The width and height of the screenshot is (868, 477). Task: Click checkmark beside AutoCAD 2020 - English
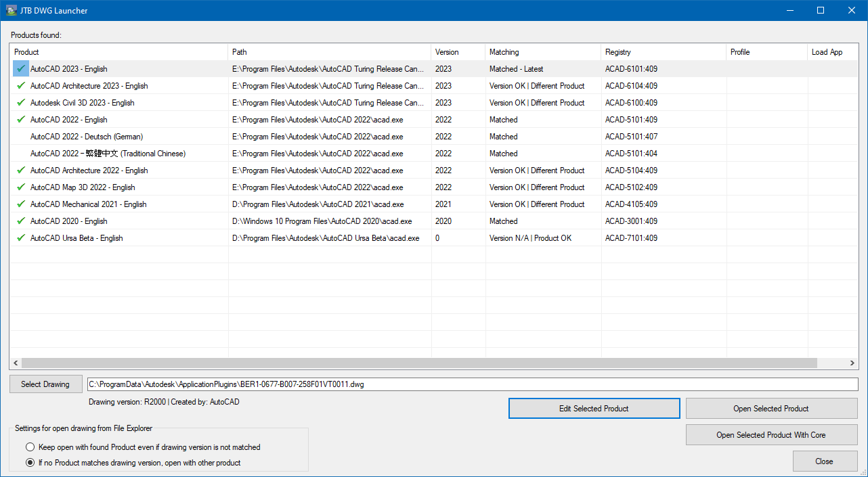click(21, 221)
